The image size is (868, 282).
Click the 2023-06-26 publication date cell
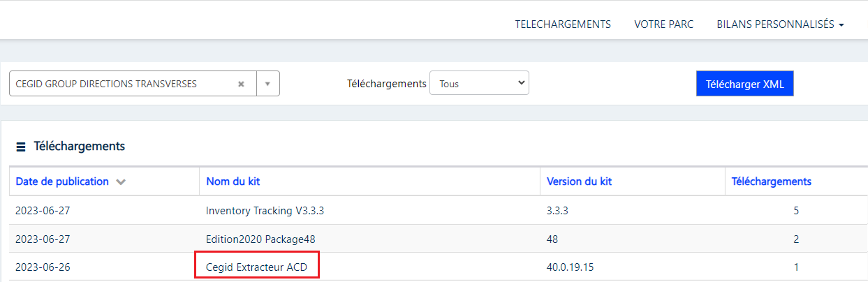43,267
